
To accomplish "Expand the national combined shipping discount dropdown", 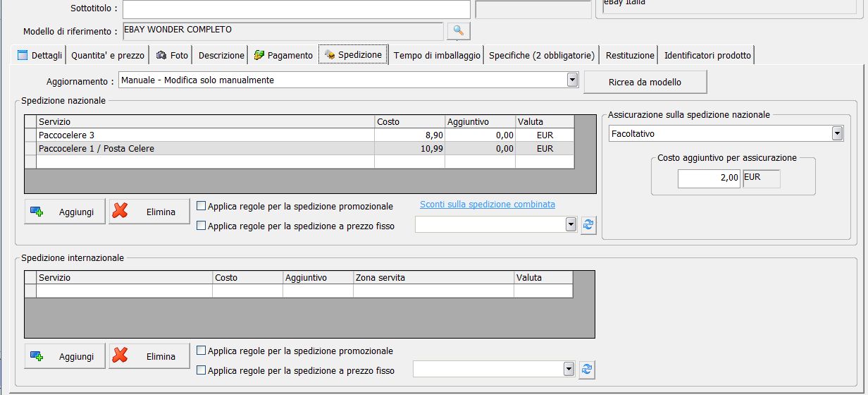I will coord(571,224).
